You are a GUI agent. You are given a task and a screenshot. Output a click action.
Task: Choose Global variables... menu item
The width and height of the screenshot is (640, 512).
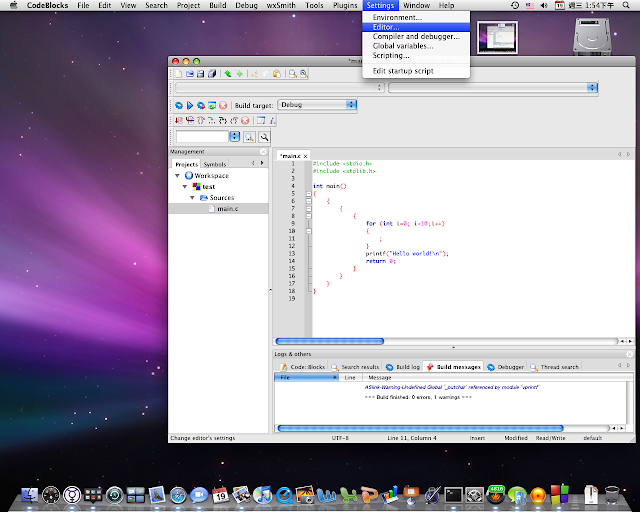click(416, 46)
